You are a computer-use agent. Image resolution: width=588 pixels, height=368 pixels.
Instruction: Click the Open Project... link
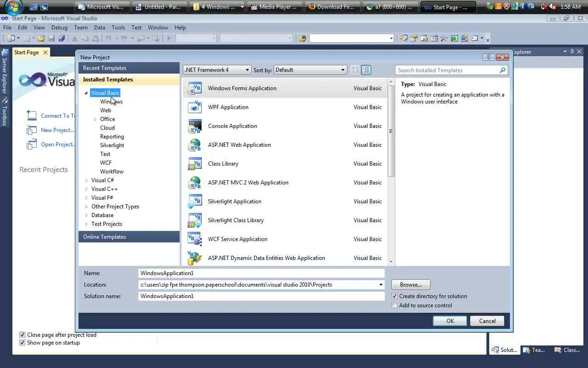[58, 144]
